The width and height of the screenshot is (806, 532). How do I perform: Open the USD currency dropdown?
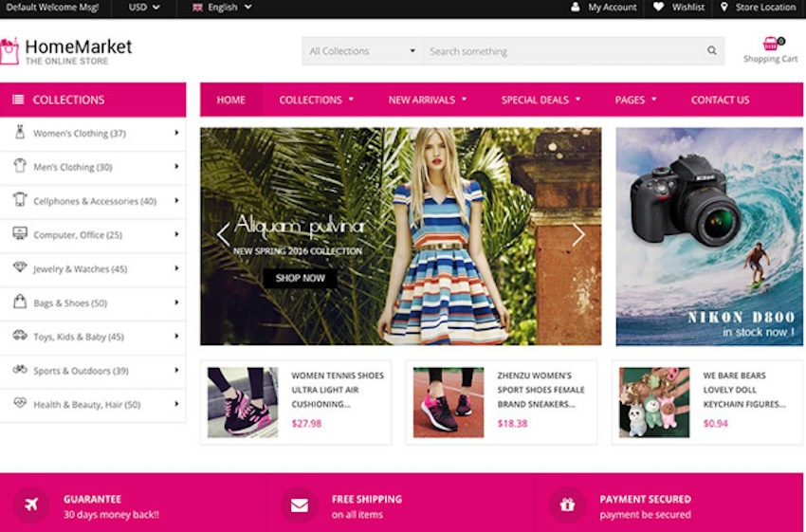[144, 8]
